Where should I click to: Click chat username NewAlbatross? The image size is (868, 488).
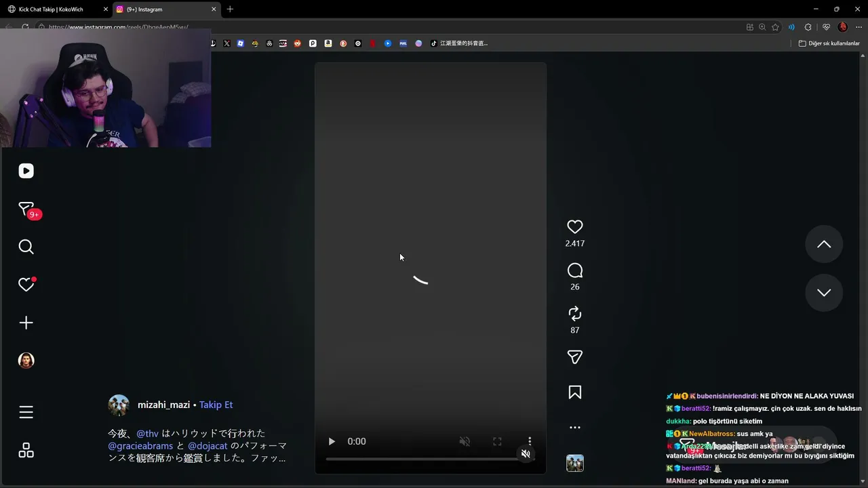(711, 434)
